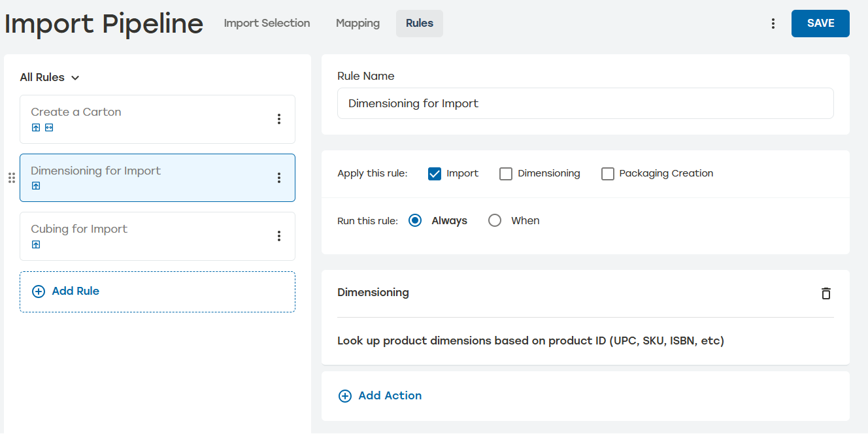Screen dimensions: 868x434
Task: Click the plus icon next to Add Action
Action: pos(344,396)
